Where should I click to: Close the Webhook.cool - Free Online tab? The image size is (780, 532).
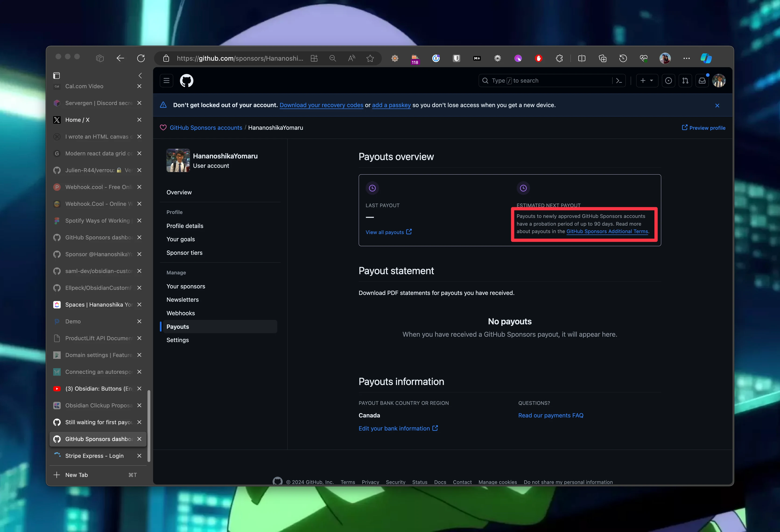(139, 187)
